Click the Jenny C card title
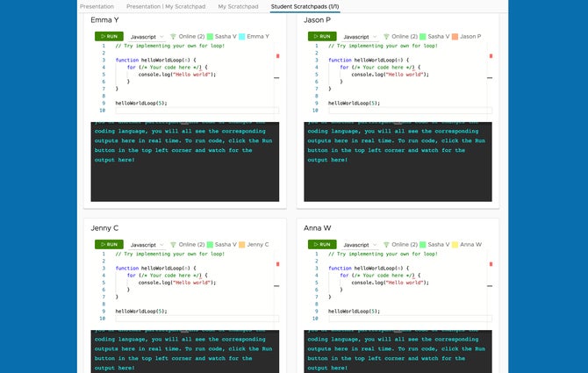 104,228
